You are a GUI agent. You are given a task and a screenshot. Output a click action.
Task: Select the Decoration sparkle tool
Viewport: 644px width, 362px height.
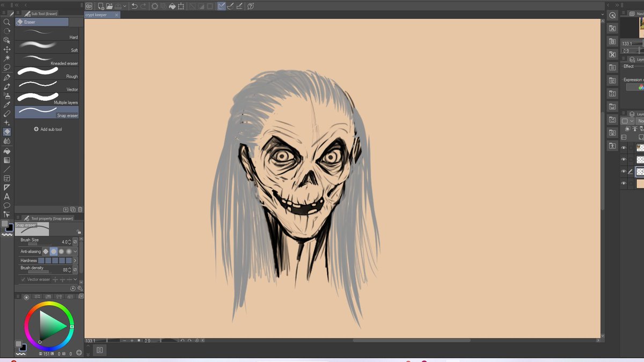coord(7,123)
